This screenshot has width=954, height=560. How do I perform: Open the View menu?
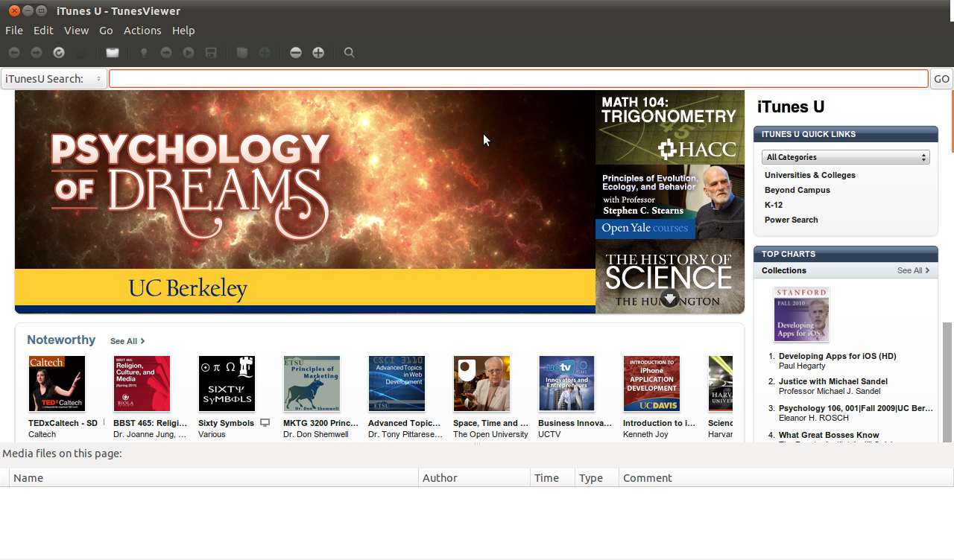tap(76, 31)
